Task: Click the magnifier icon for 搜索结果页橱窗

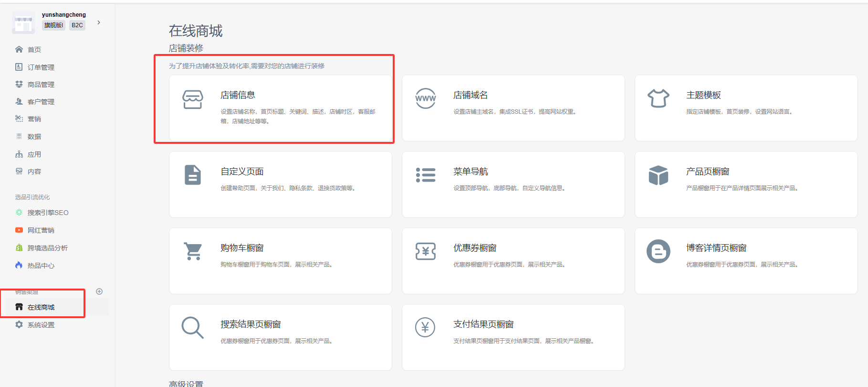Action: click(193, 328)
